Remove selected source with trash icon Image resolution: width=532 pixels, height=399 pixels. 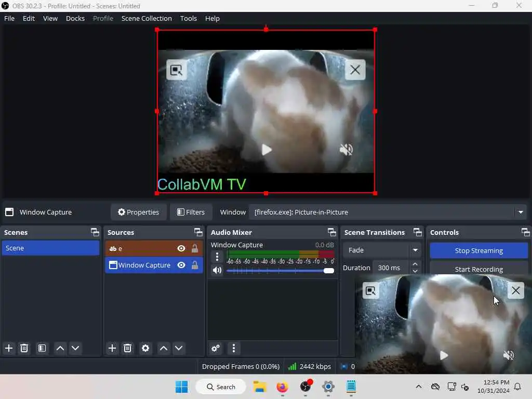[128, 348]
